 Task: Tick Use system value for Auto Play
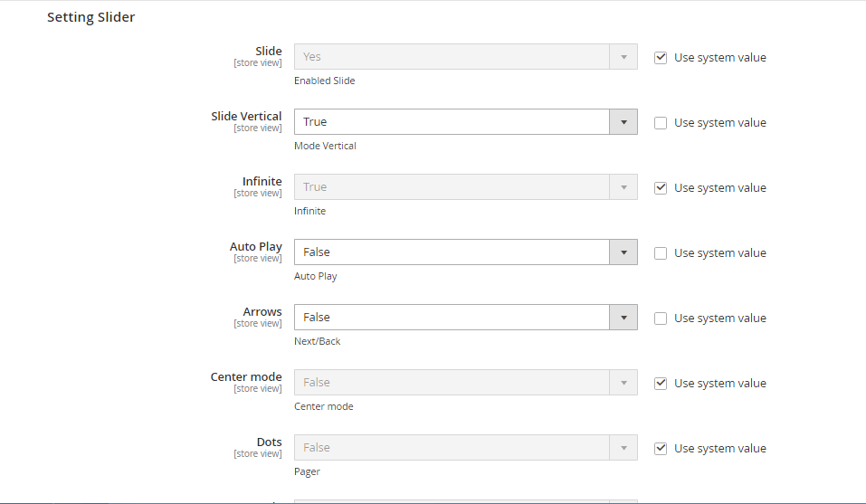(x=661, y=253)
